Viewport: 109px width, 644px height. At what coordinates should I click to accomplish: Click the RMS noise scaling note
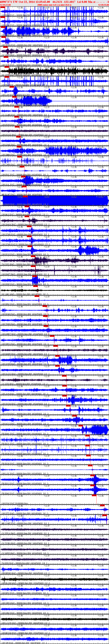click(x=54, y=5)
